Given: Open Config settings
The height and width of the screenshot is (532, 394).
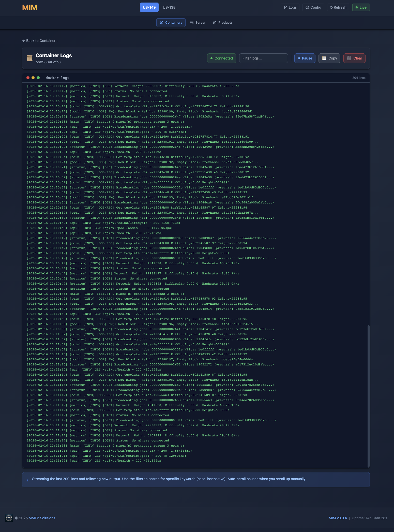Looking at the screenshot, I should pyautogui.click(x=313, y=7).
